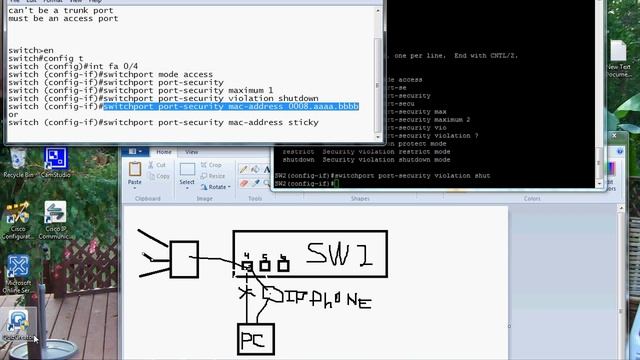Click the PC box drawn on the canvas
Image resolution: width=640 pixels, height=360 pixels.
(x=256, y=339)
